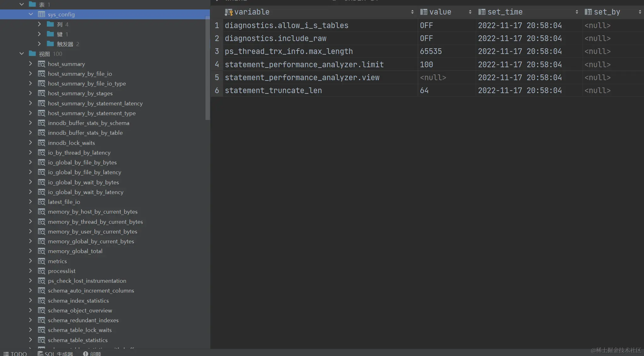The height and width of the screenshot is (356, 644).
Task: Open the TODO tool window tab
Action: click(15, 354)
